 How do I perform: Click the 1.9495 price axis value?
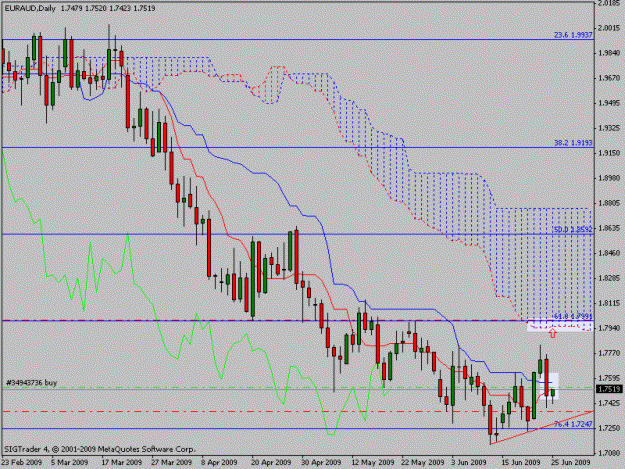[x=609, y=103]
